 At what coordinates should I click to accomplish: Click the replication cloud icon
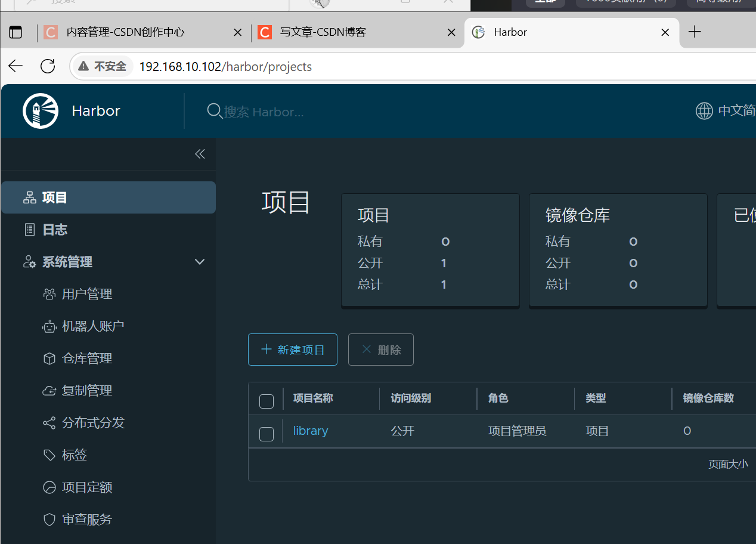(49, 391)
